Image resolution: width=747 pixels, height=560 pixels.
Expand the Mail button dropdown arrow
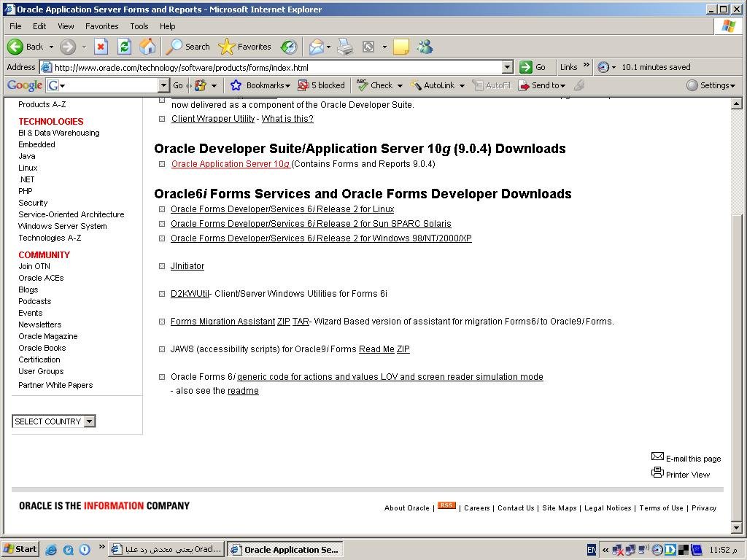click(328, 47)
